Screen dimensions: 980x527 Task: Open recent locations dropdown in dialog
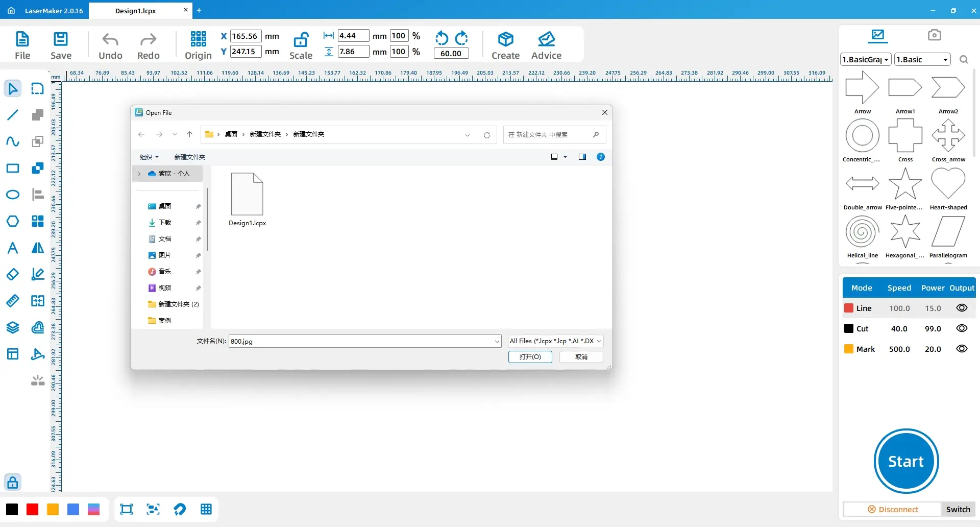click(175, 134)
